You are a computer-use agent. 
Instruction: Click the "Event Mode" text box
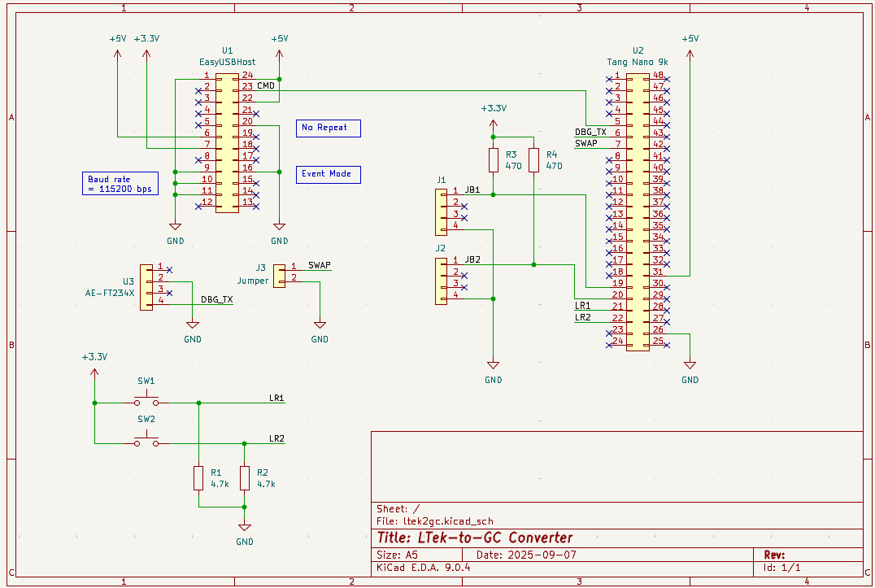pos(329,174)
